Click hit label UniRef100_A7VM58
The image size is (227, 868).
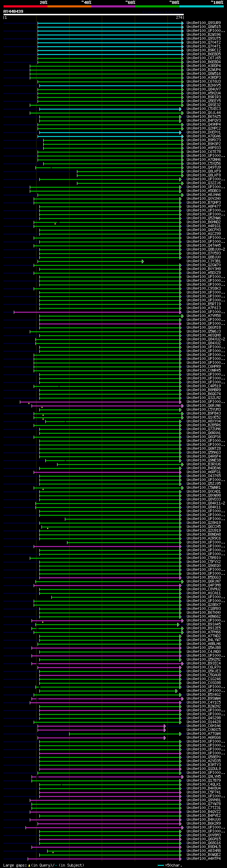(204, 316)
